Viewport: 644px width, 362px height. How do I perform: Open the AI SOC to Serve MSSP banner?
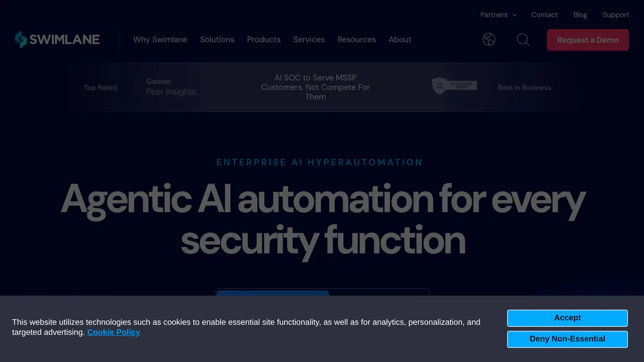pyautogui.click(x=315, y=87)
